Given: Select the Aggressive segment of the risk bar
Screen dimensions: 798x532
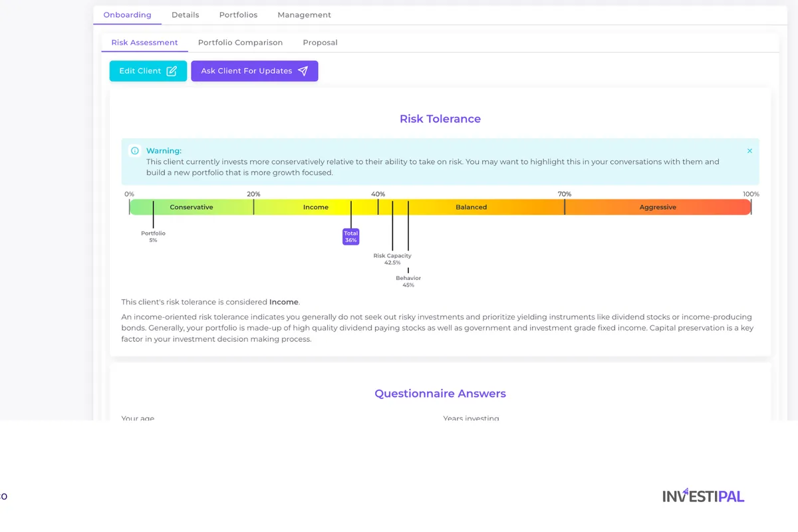Looking at the screenshot, I should pos(658,207).
